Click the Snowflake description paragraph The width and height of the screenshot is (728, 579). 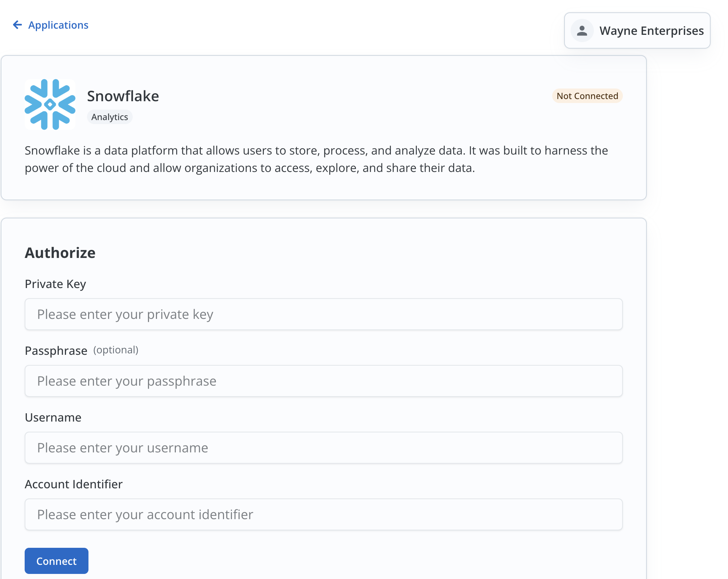point(315,159)
